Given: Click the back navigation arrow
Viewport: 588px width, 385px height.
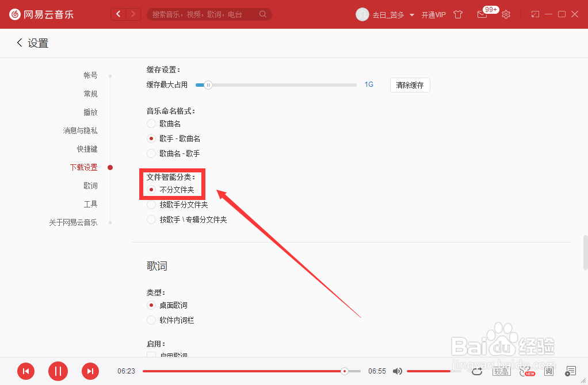Looking at the screenshot, I should (x=19, y=43).
